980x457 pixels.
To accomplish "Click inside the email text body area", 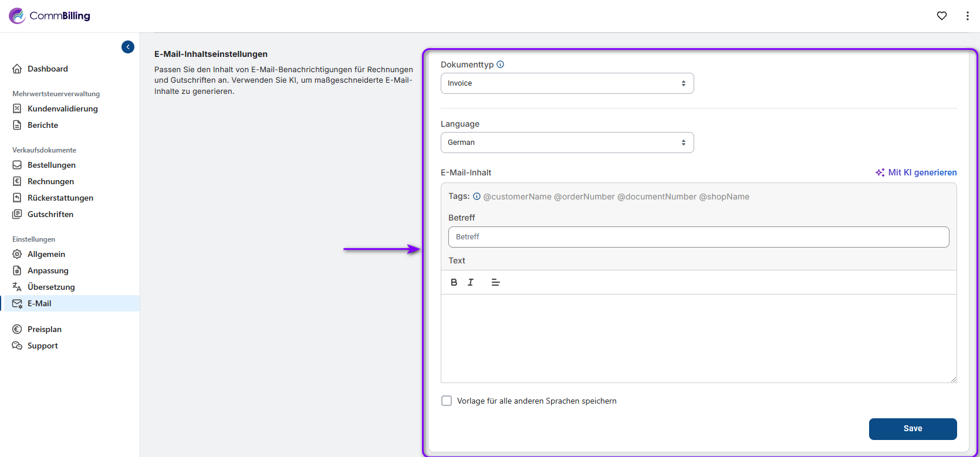I will tap(698, 338).
